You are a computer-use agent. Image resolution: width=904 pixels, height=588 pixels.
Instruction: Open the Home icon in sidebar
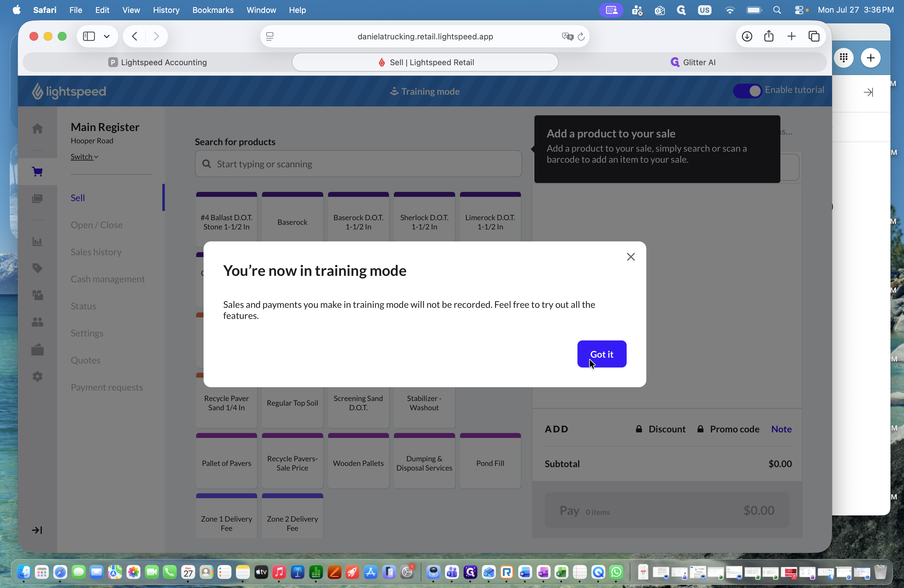[x=37, y=129]
